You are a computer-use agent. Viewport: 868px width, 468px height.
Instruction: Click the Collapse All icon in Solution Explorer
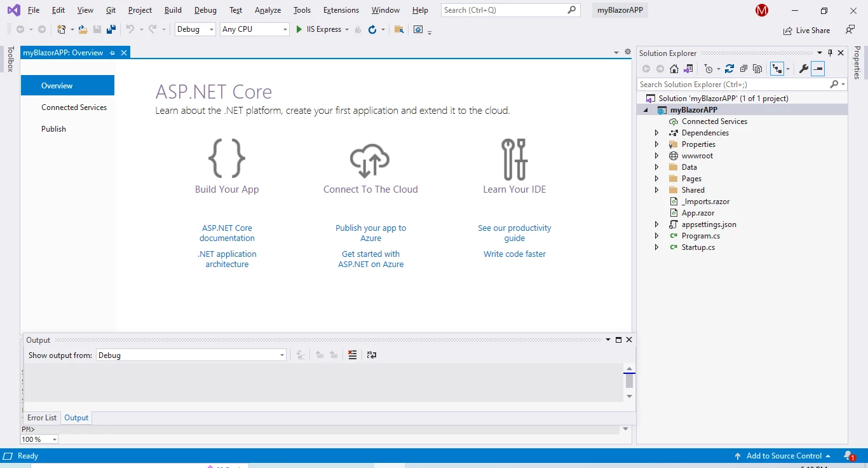743,69
